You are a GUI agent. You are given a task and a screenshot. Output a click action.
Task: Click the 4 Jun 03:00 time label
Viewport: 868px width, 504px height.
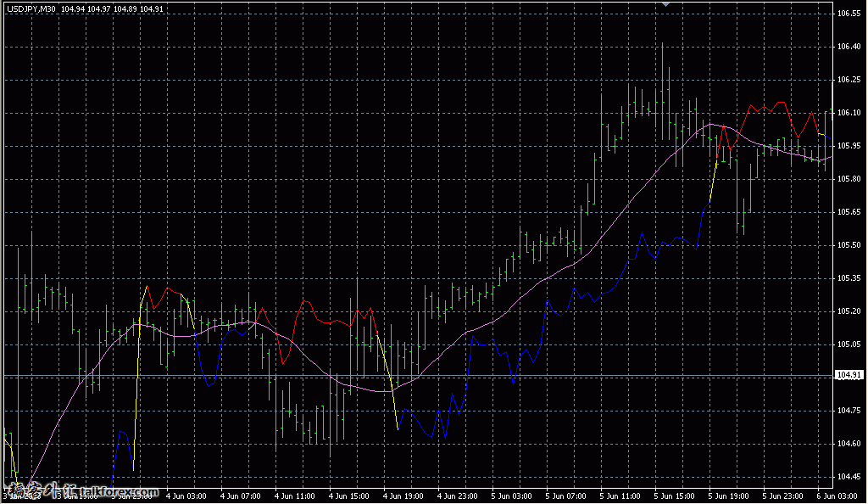(x=186, y=496)
